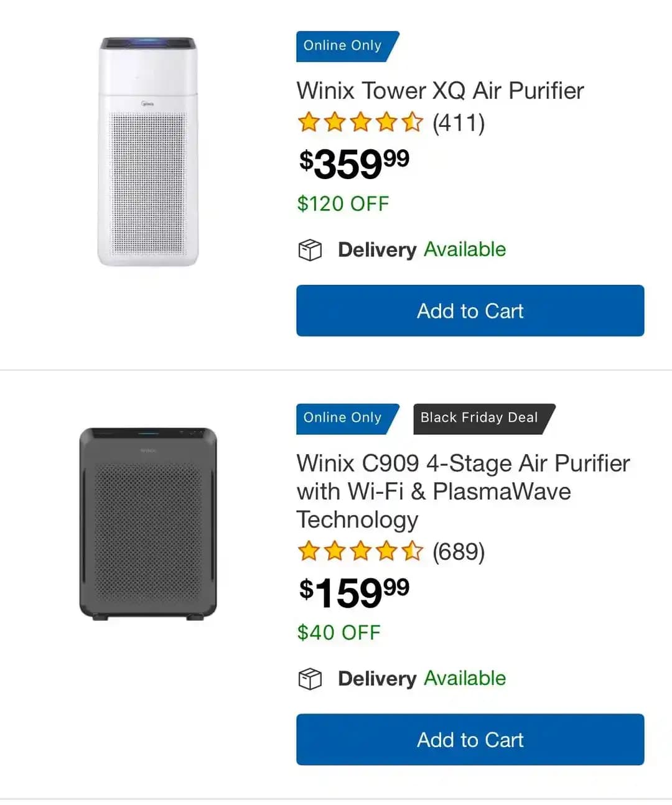Click the (411) review count link
Screen dimensions: 672x805
pos(459,123)
